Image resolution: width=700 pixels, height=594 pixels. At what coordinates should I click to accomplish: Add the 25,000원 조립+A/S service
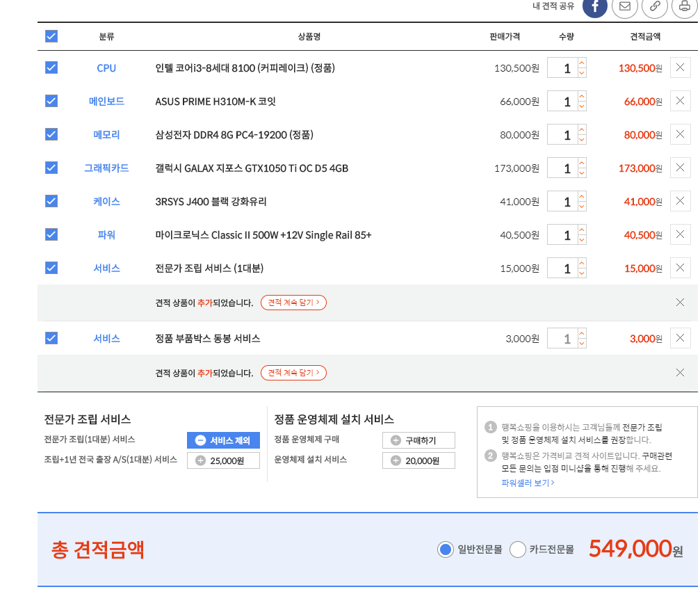[223, 460]
